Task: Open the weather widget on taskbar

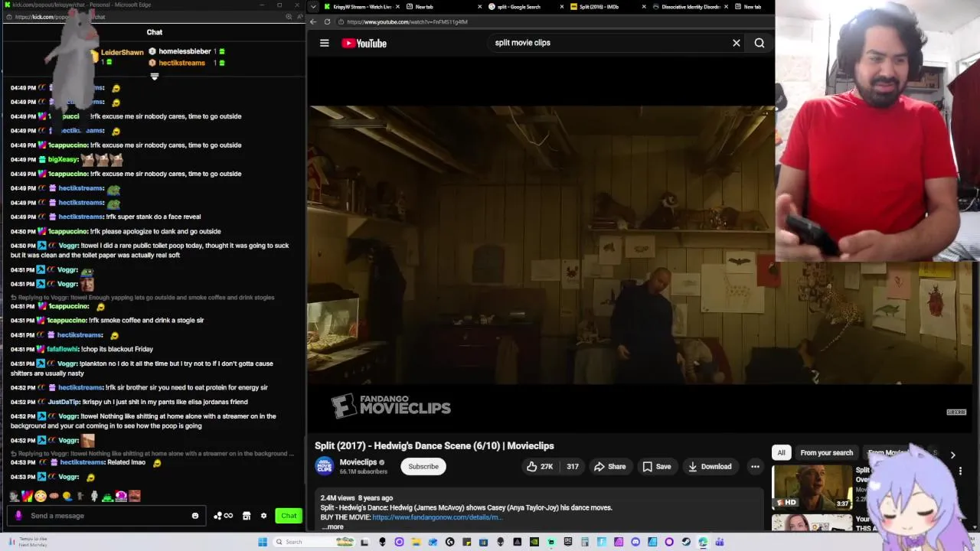Action: 27,542
